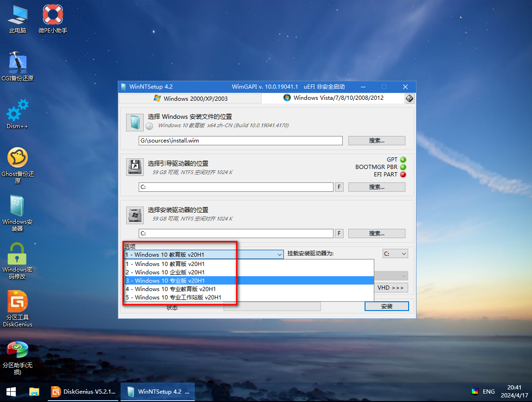532x402 pixels.
Task: Click the F button for installation drive
Action: point(339,233)
